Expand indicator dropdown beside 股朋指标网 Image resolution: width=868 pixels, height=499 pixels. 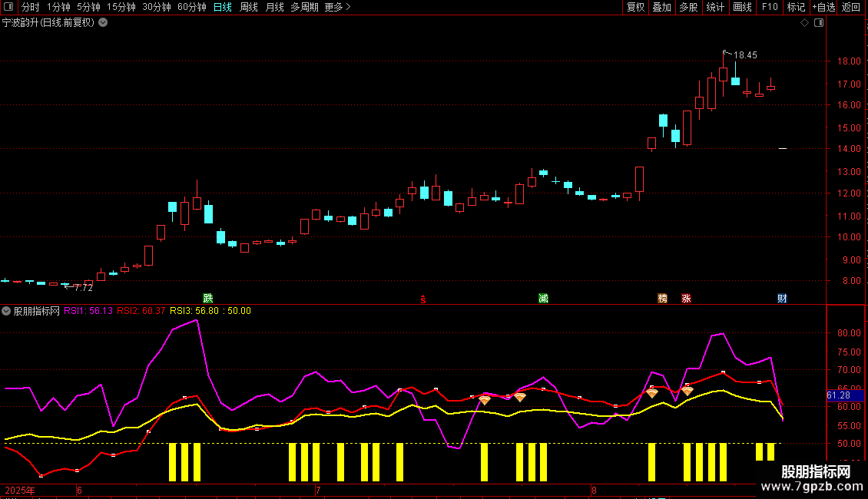[x=6, y=311]
